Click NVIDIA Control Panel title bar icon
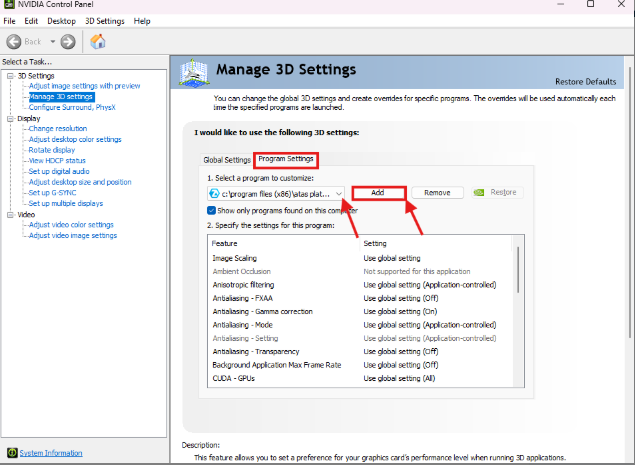 [x=8, y=4]
